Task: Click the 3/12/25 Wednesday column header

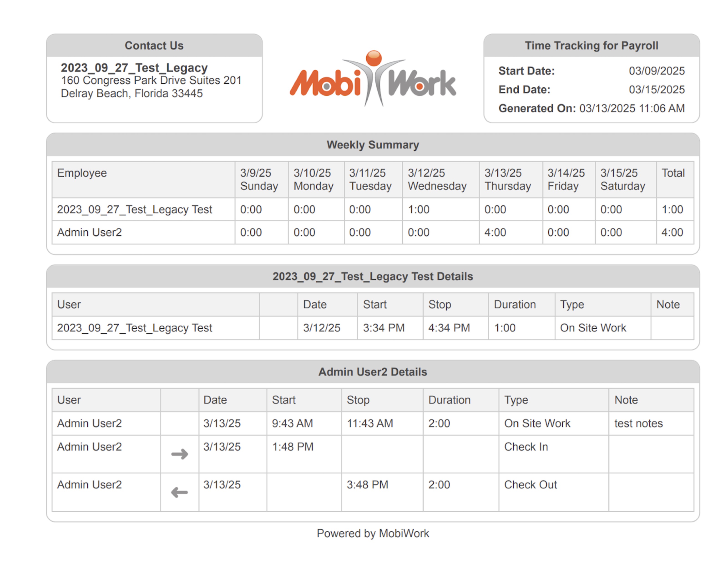Action: (x=437, y=179)
